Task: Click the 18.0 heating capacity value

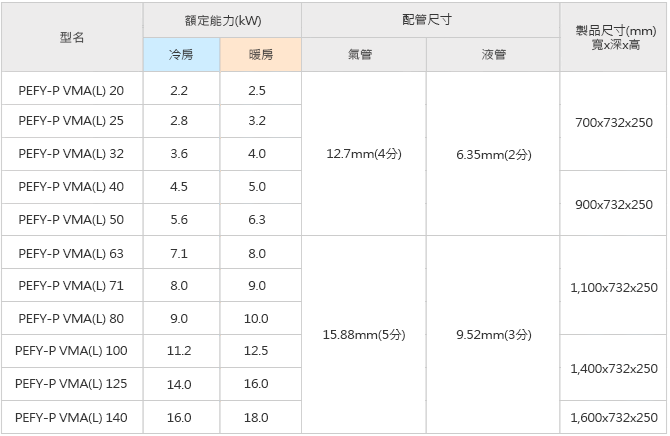Action: 257,417
